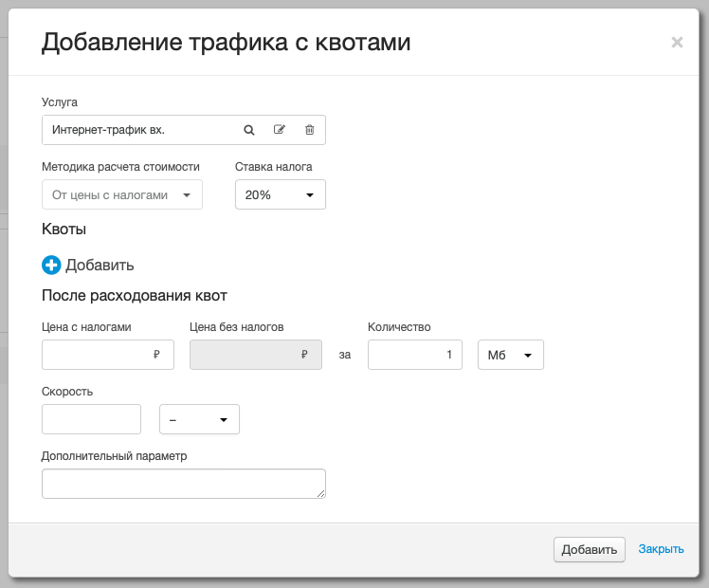Click the Скорость label
Image resolution: width=709 pixels, height=588 pixels.
67,392
